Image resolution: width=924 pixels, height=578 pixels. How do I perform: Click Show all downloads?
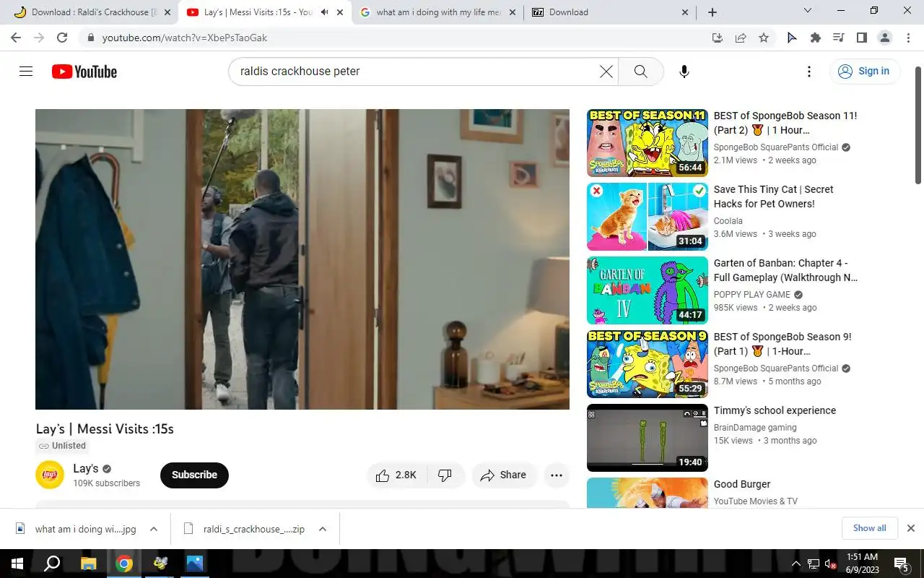pyautogui.click(x=869, y=528)
